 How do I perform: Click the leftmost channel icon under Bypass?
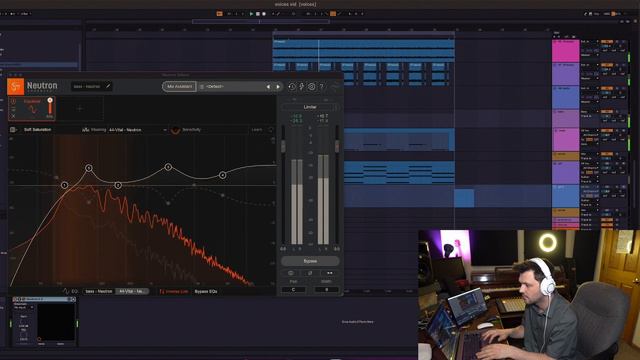(291, 273)
